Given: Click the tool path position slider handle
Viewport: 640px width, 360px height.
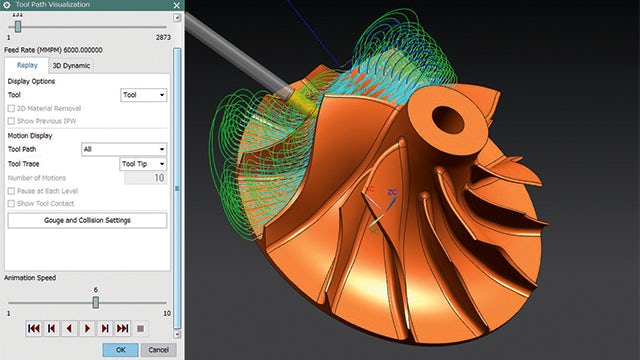Looking at the screenshot, I should tap(18, 27).
